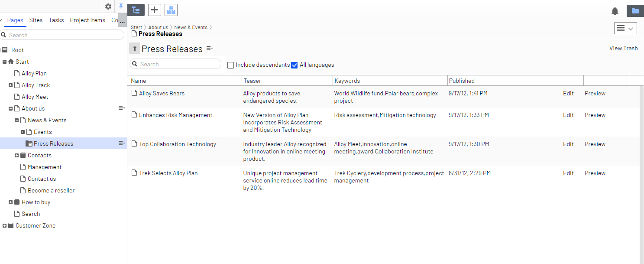Show more tabs with ellipsis button
This screenshot has width=644, height=264.
click(x=123, y=20)
